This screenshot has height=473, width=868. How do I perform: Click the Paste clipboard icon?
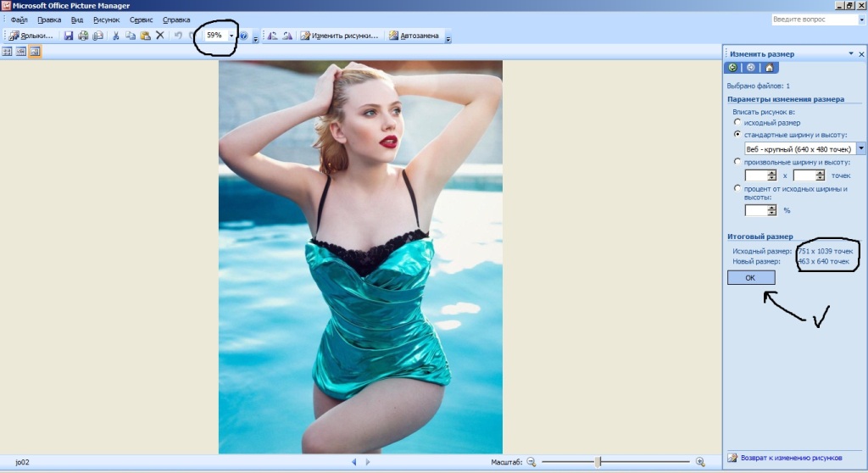(x=145, y=36)
